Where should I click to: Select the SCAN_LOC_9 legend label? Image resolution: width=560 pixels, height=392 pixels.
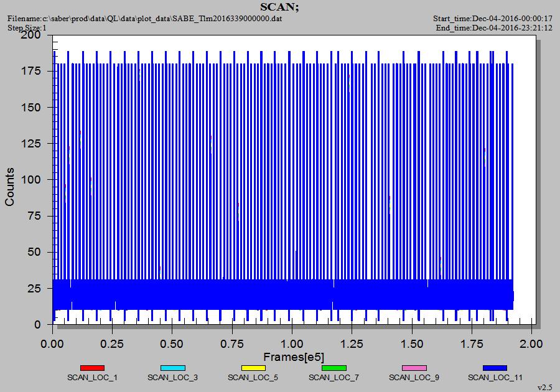(414, 377)
